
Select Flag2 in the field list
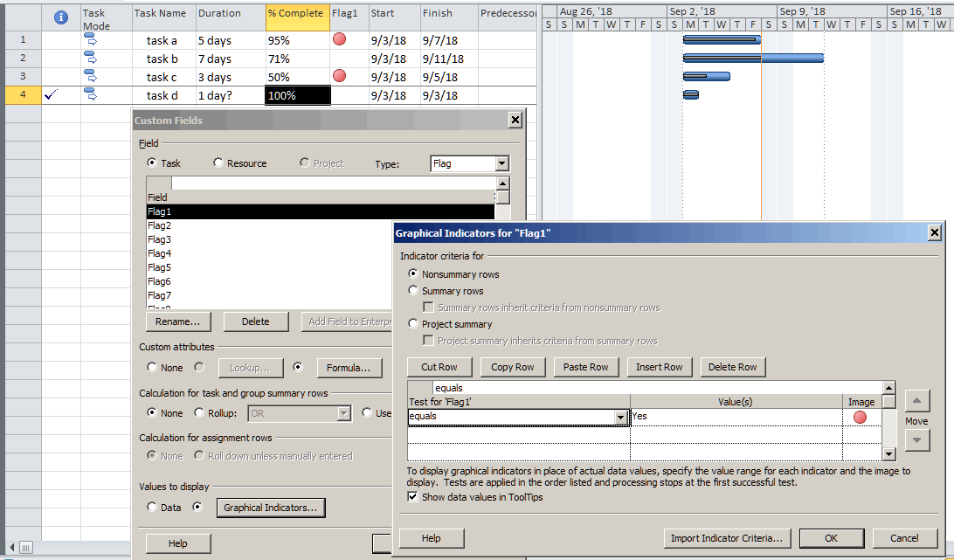click(321, 225)
